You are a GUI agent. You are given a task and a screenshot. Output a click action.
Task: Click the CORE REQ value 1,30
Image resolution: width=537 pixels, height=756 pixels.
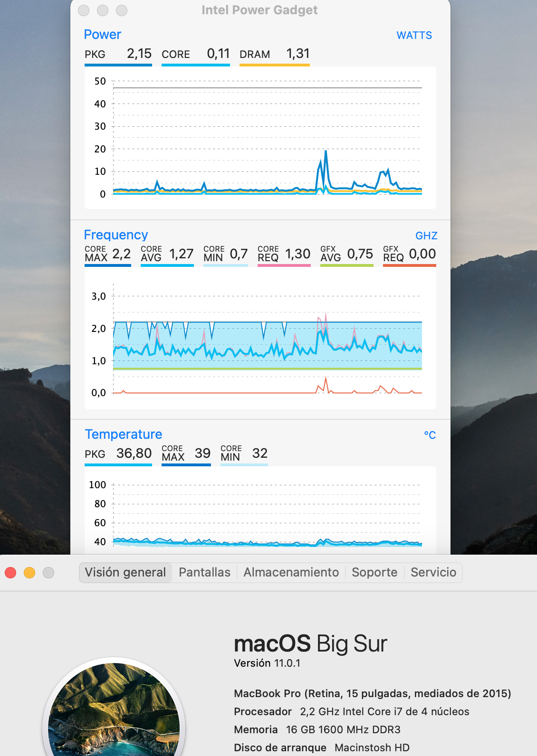click(298, 254)
